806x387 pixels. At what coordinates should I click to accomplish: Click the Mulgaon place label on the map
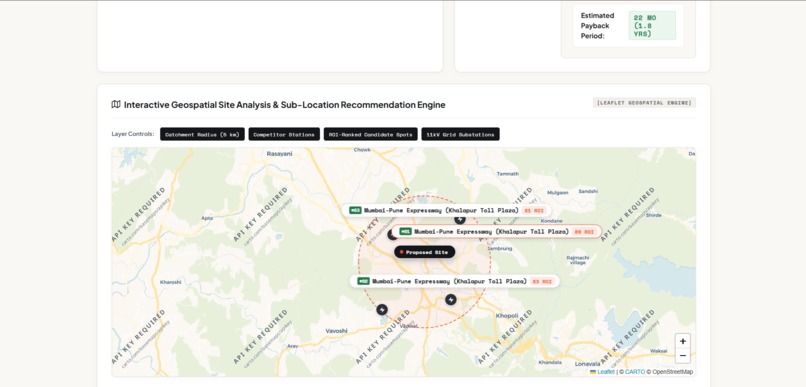(x=558, y=192)
